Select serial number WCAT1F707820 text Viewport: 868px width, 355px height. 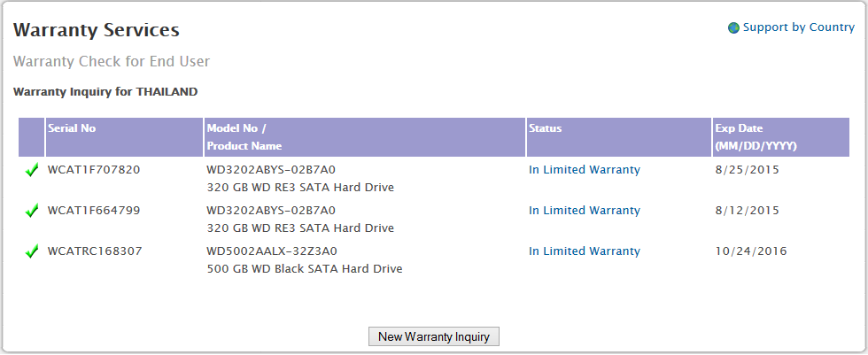pyautogui.click(x=94, y=170)
